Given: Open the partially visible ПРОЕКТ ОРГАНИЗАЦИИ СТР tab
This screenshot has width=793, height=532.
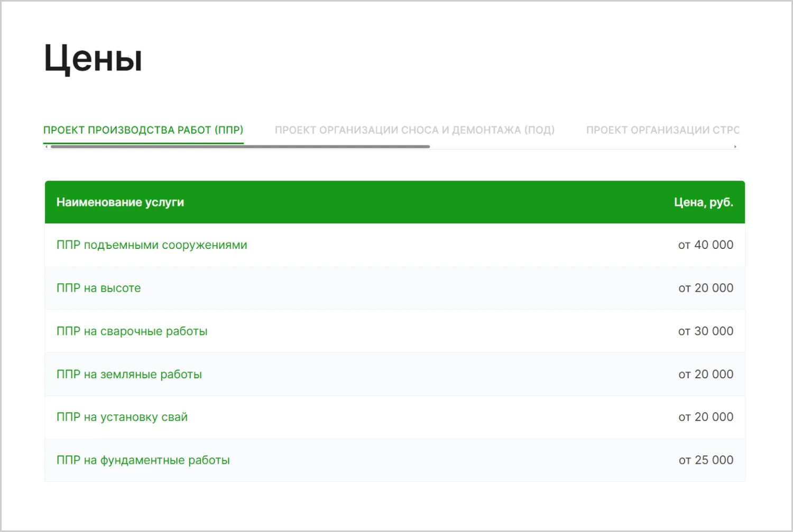Looking at the screenshot, I should point(662,130).
